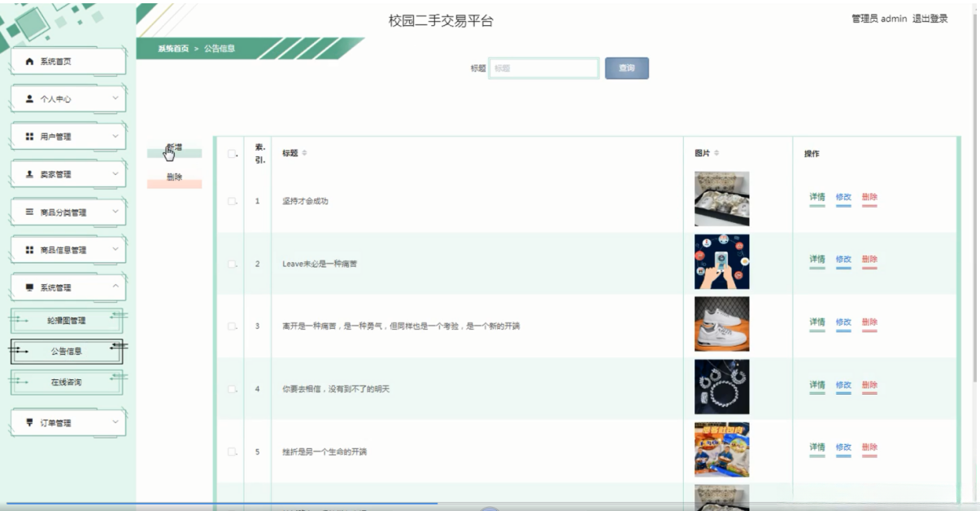Viewport: 980px width, 511px height.
Task: Open 详情 for 你要去相信，没有到不了的明天
Action: pyautogui.click(x=817, y=385)
